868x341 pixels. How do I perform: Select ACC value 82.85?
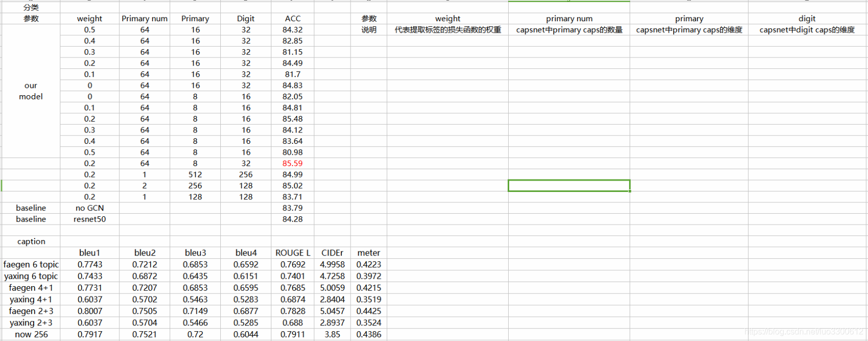click(x=293, y=41)
